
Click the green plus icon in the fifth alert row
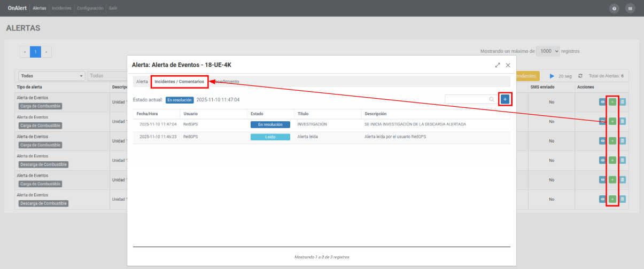click(612, 179)
